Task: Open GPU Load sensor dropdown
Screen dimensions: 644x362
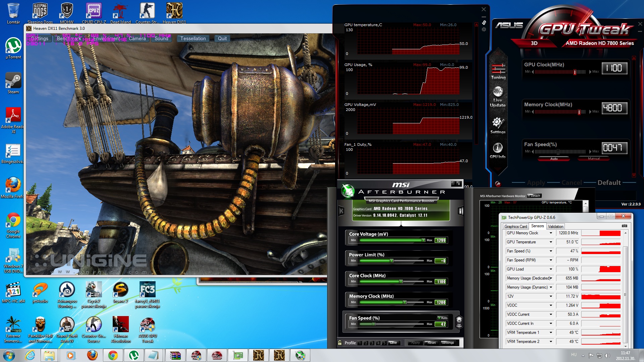Action: 550,269
